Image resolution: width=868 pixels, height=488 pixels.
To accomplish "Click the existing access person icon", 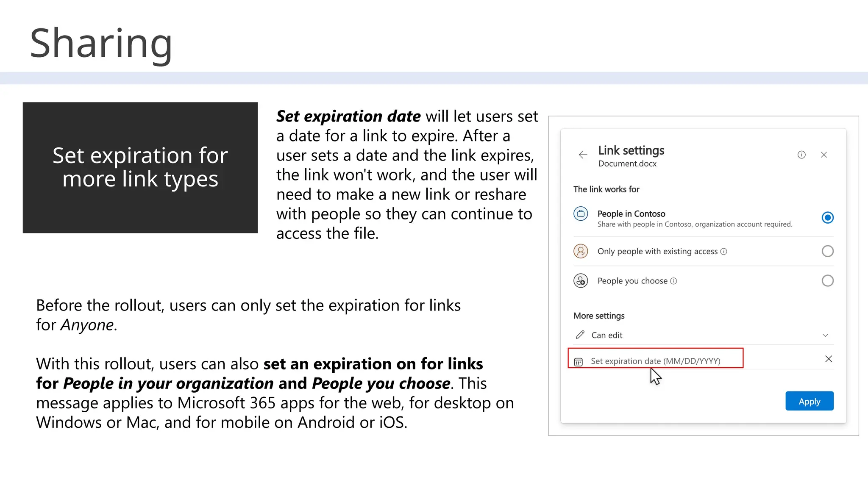I will click(581, 251).
